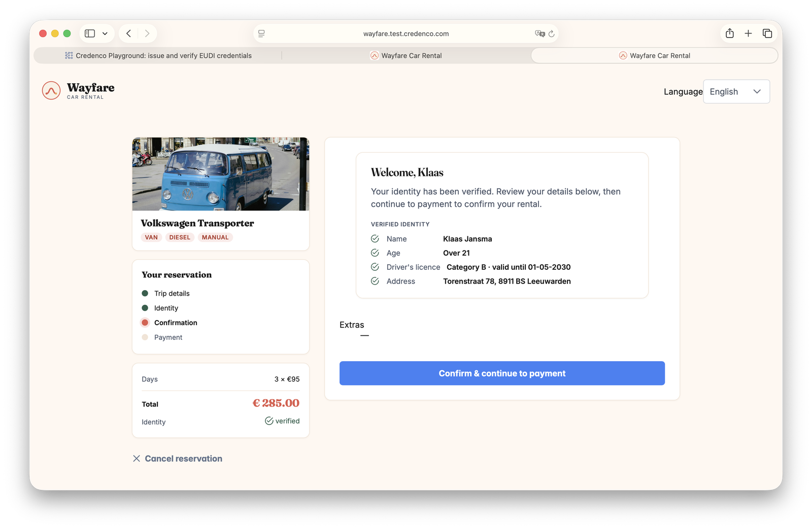Click the checkmark beside Driver's licence
The height and width of the screenshot is (529, 812).
coord(375,267)
